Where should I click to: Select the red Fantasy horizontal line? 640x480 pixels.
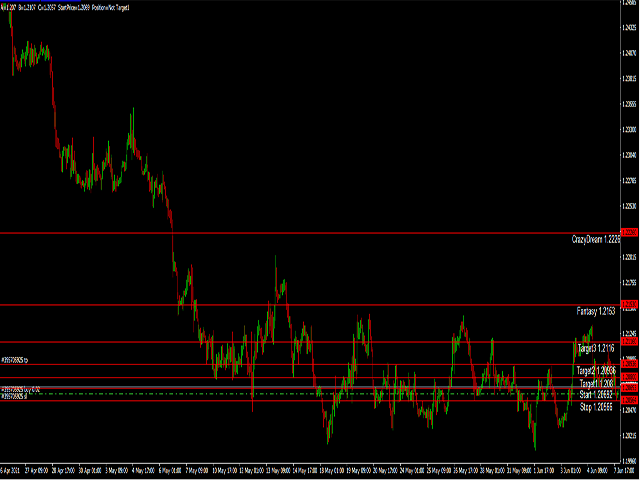click(x=300, y=304)
